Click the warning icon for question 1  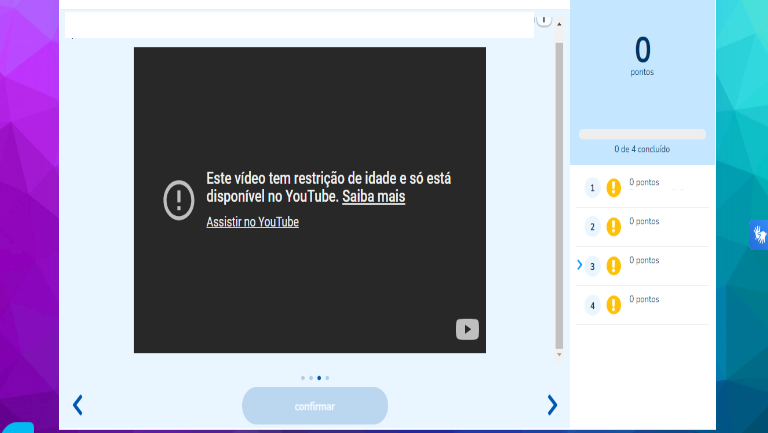[x=613, y=188]
